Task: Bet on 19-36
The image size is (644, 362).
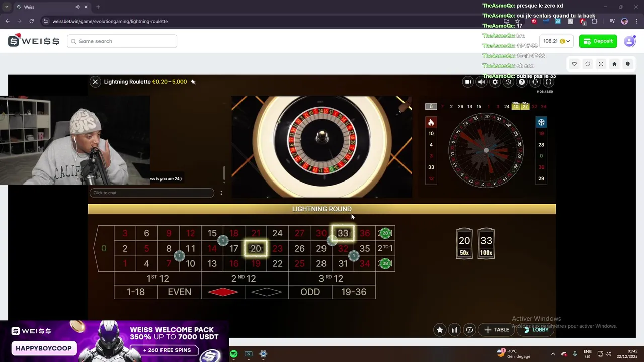Action: click(x=354, y=292)
